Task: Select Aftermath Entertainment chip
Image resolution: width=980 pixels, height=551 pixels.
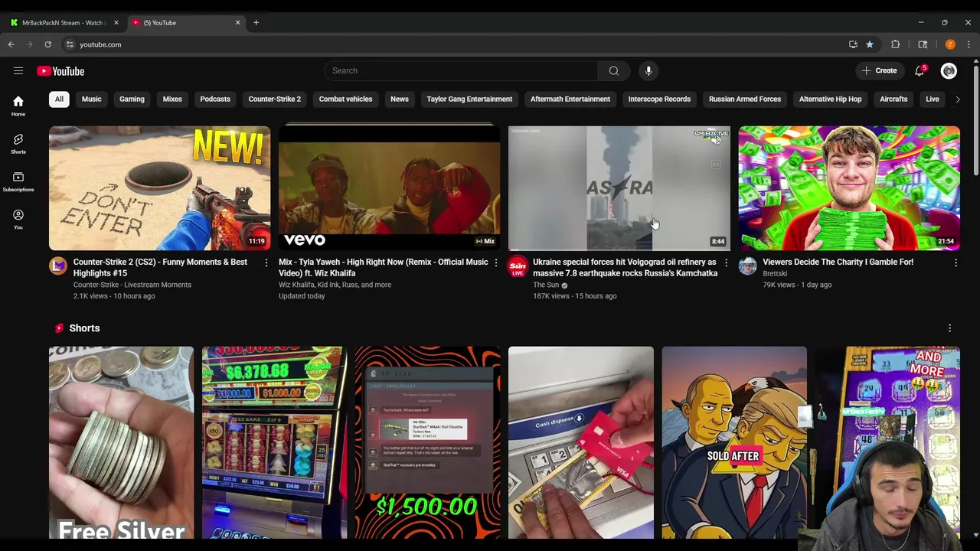Action: (x=570, y=99)
